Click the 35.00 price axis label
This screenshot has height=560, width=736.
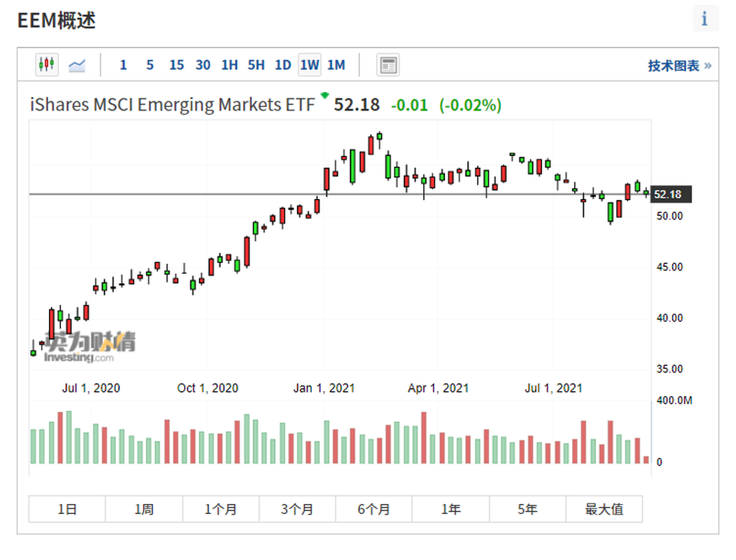[669, 369]
